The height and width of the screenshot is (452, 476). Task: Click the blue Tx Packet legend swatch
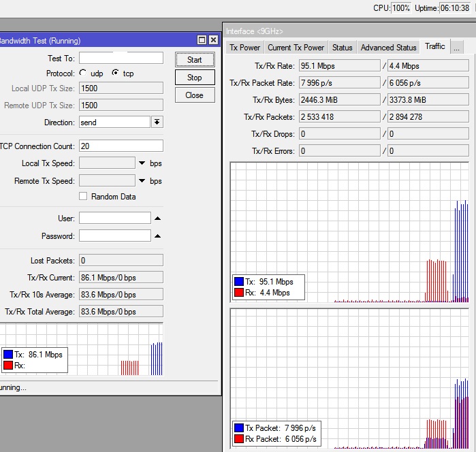click(x=239, y=427)
